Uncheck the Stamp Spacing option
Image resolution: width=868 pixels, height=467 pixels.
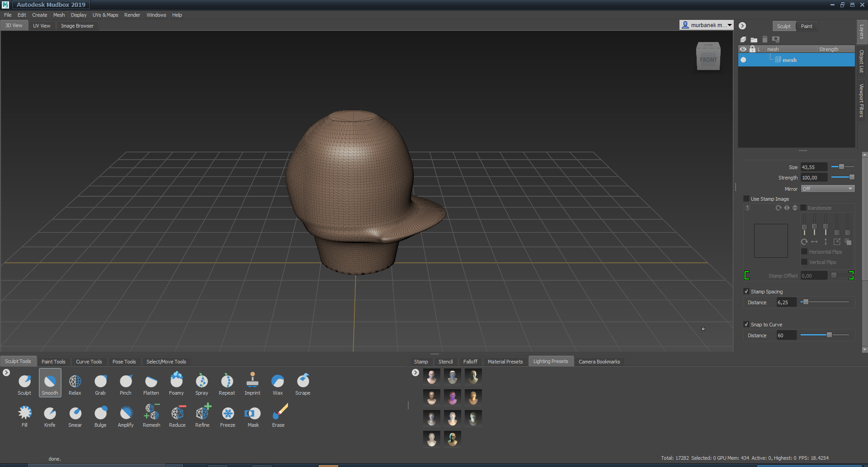pos(746,292)
